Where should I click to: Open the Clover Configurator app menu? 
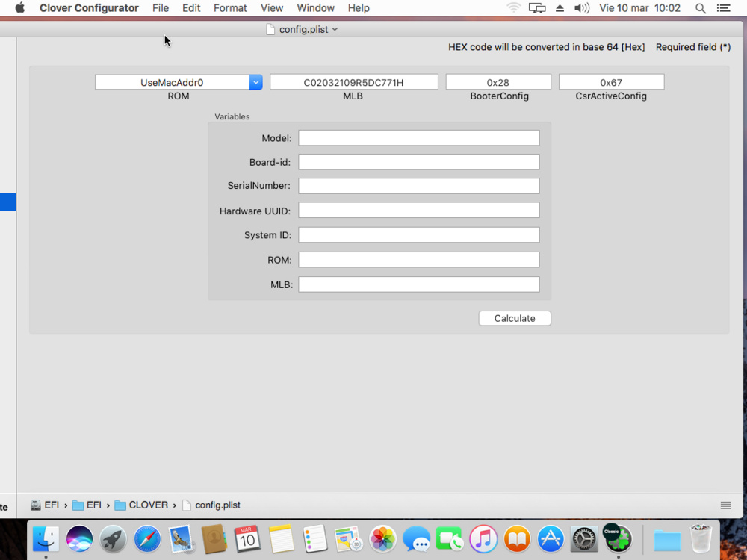pos(89,8)
